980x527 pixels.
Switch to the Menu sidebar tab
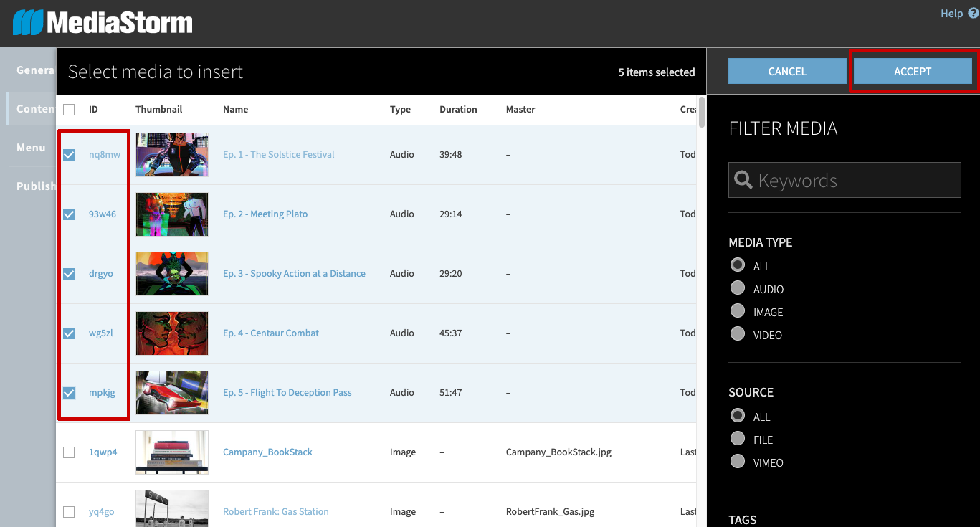point(31,148)
